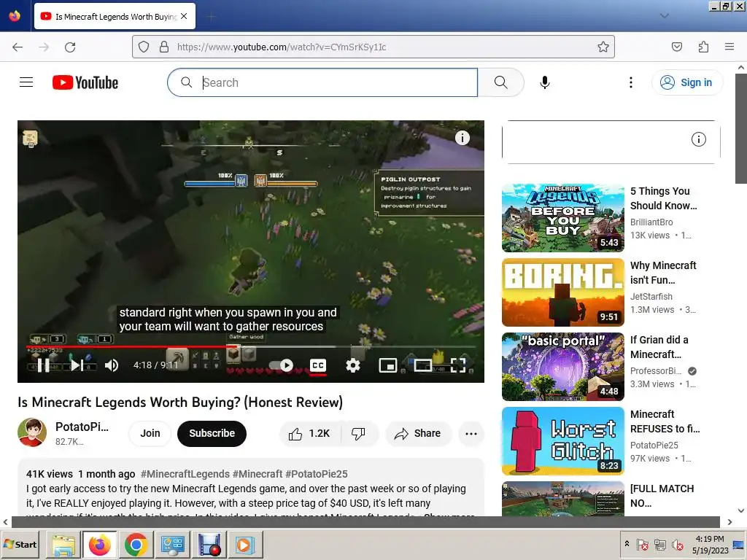Open media player taskbar icon
This screenshot has height=560, width=747.
point(244,544)
